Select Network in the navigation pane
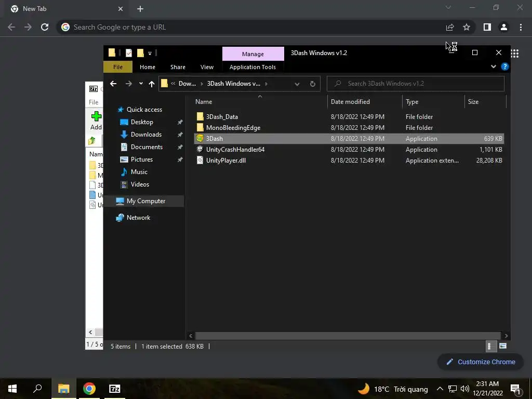This screenshot has width=532, height=399. pyautogui.click(x=138, y=218)
